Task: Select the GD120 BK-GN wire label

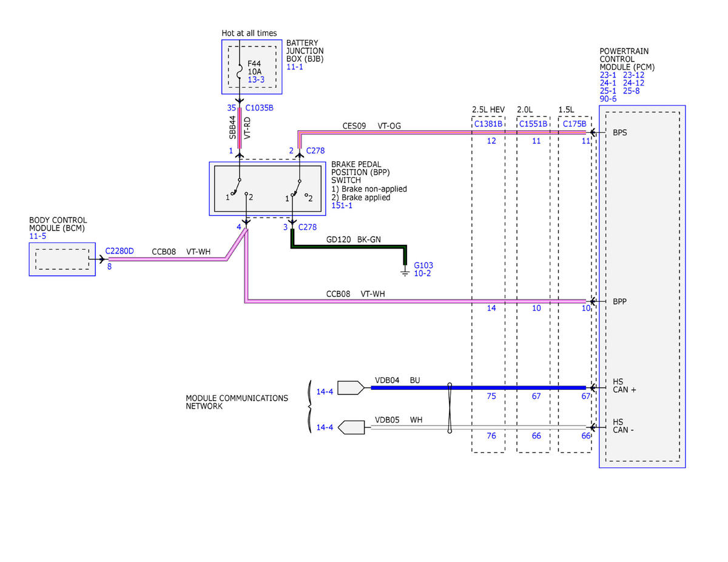Action: click(354, 239)
